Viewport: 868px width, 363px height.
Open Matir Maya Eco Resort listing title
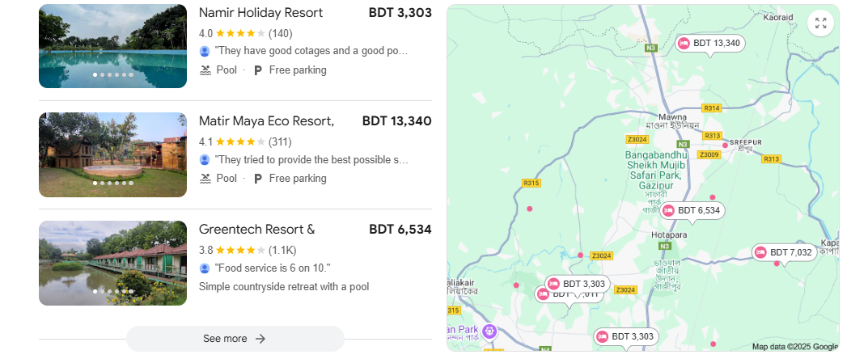[x=266, y=121]
